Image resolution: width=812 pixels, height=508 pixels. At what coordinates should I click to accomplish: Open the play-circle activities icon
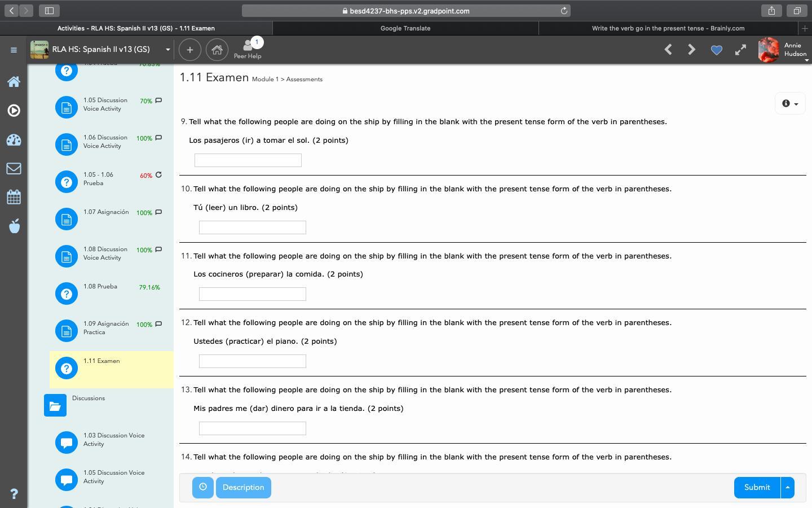pos(14,111)
